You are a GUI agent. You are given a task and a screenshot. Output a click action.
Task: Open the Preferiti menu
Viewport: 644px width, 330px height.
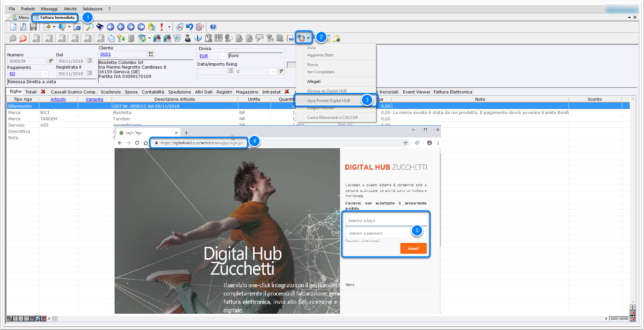click(x=28, y=9)
